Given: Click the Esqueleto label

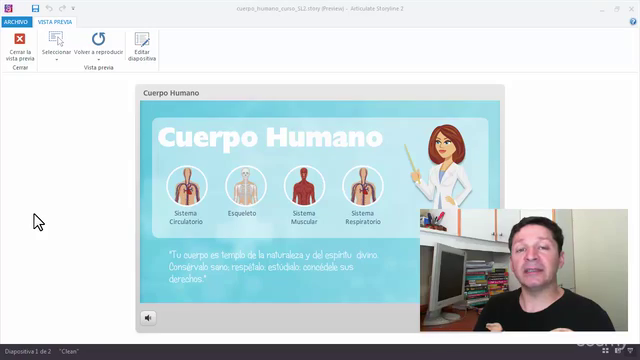Looking at the screenshot, I should (242, 213).
